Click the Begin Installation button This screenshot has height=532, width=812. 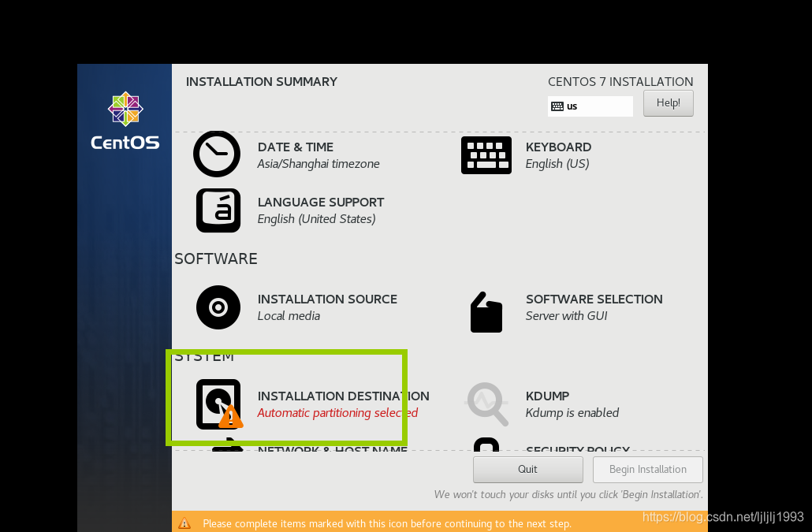tap(648, 470)
